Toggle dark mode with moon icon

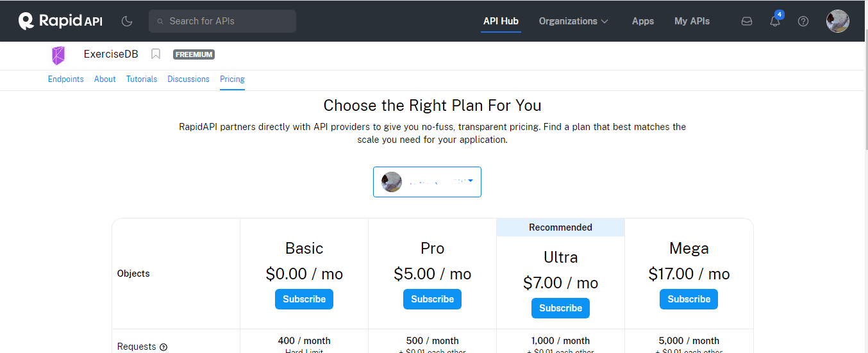(127, 21)
